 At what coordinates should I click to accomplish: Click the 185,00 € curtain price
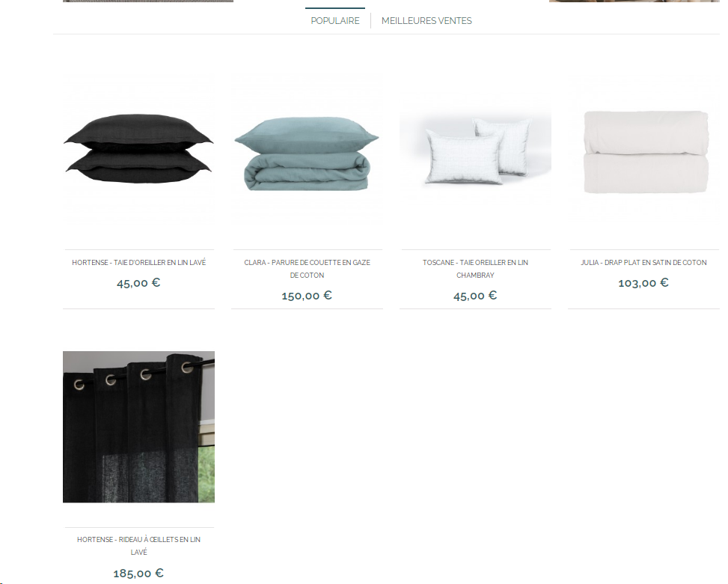(138, 574)
